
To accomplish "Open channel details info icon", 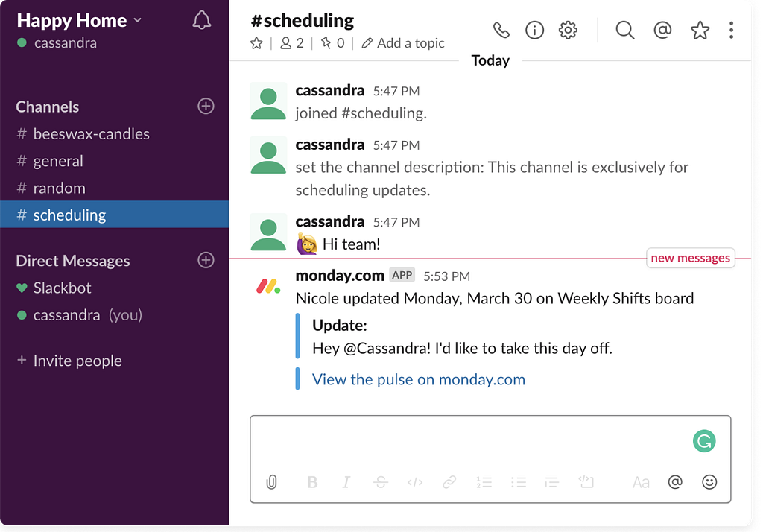I will (x=534, y=30).
